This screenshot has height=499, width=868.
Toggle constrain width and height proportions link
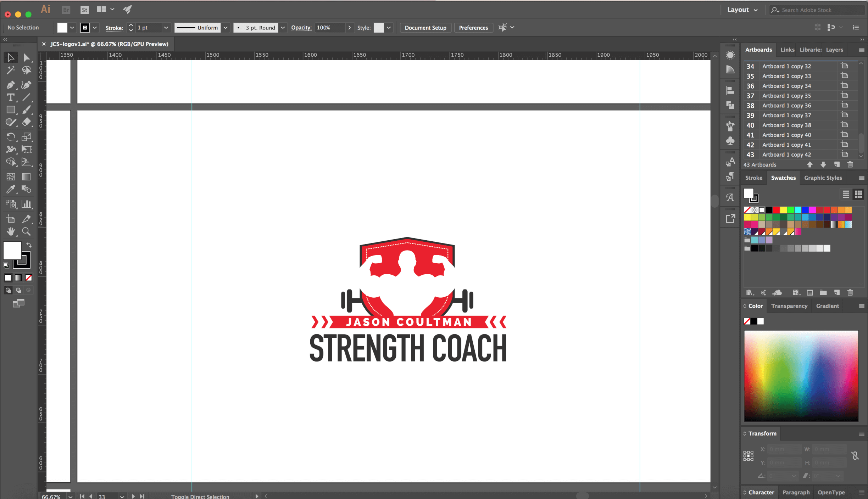pyautogui.click(x=855, y=455)
